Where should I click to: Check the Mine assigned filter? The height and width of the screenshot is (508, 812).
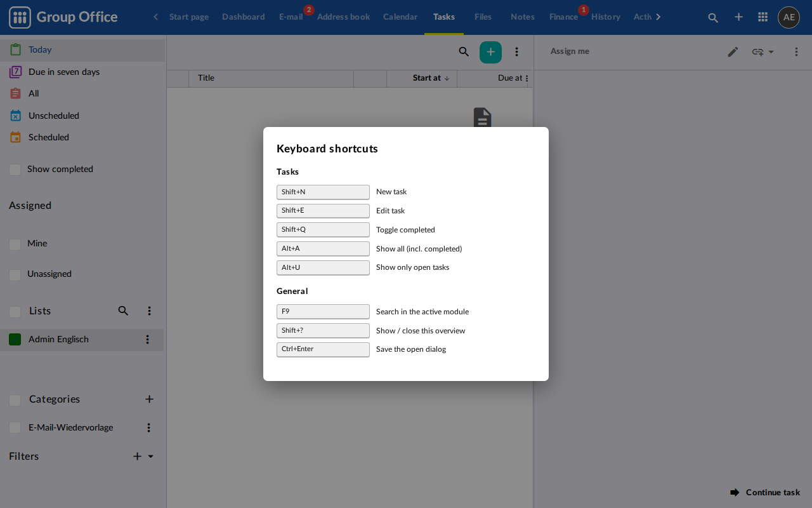(15, 244)
